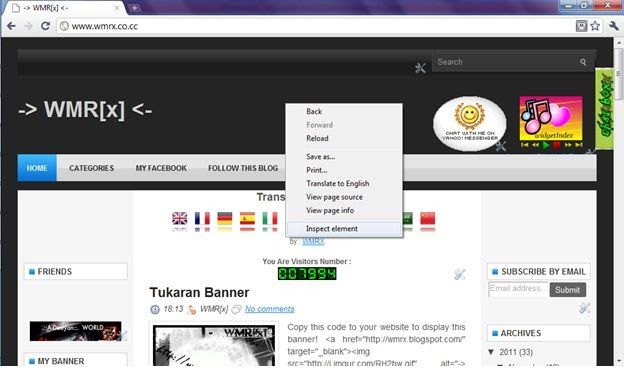Collapse the 2011 (33) archive triangle
The height and width of the screenshot is (368, 624).
[x=491, y=352]
